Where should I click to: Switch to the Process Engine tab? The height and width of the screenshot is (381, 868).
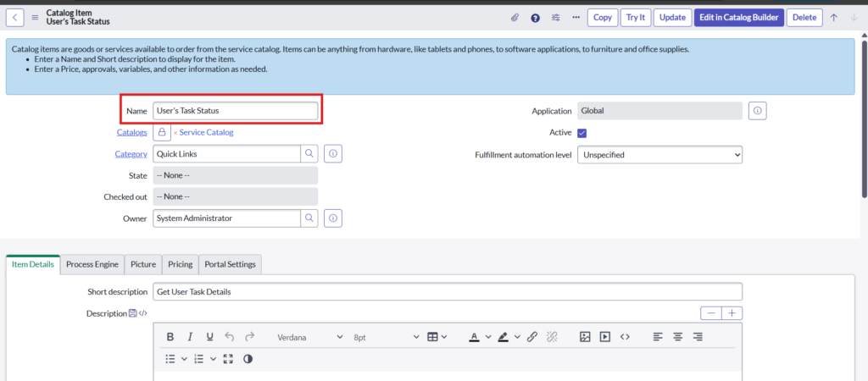pos(92,264)
